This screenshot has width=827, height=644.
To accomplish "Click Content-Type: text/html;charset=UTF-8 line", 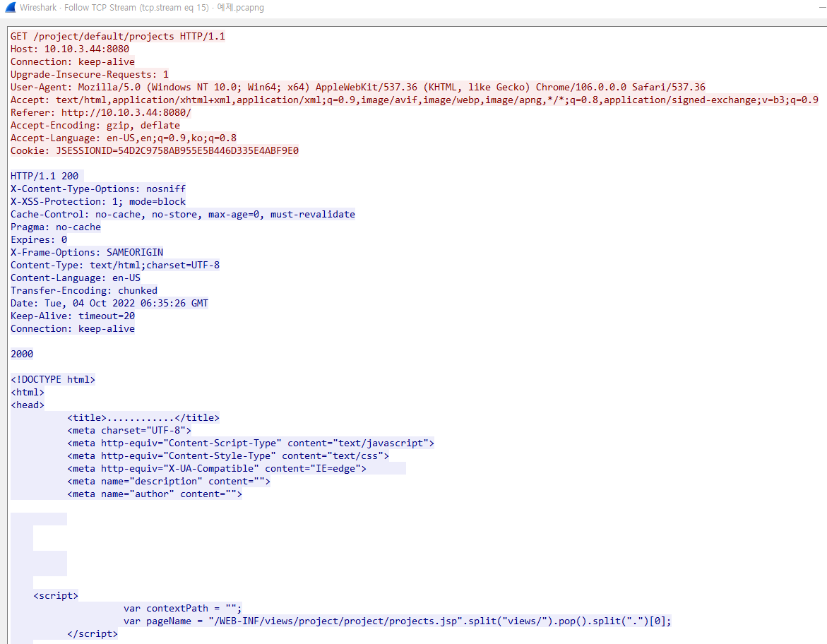I will pos(115,265).
